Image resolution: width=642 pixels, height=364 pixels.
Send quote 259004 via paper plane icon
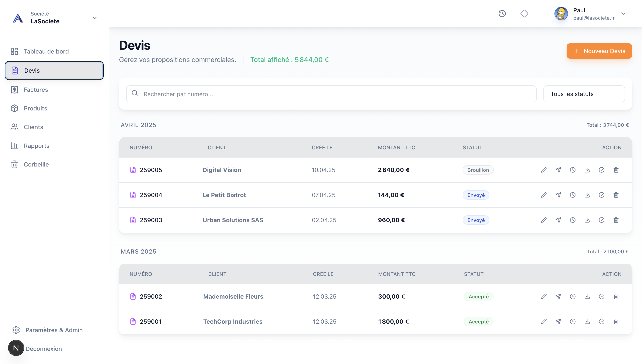click(558, 195)
